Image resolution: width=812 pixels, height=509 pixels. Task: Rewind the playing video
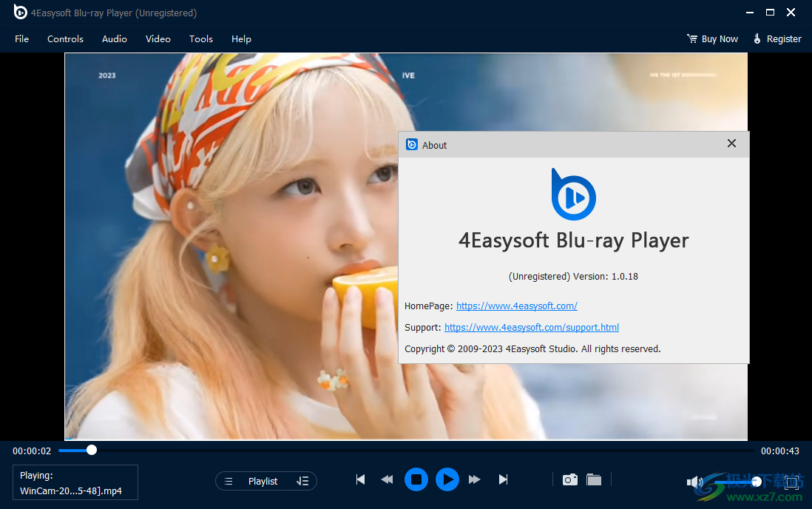pos(387,479)
